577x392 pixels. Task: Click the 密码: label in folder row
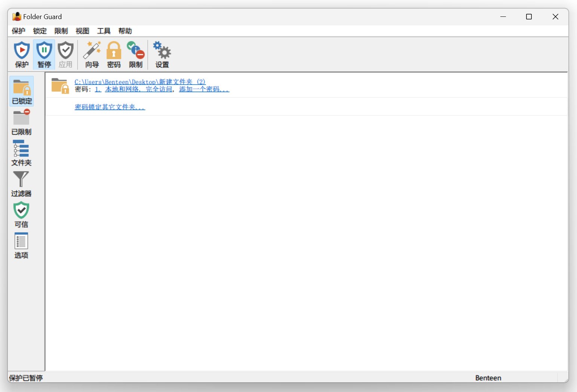[x=83, y=89]
